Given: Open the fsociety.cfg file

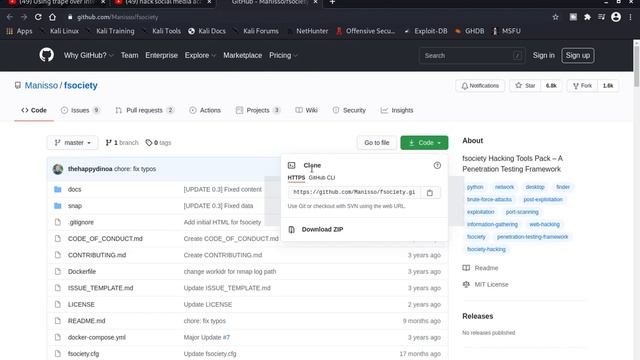Looking at the screenshot, I should point(83,354).
